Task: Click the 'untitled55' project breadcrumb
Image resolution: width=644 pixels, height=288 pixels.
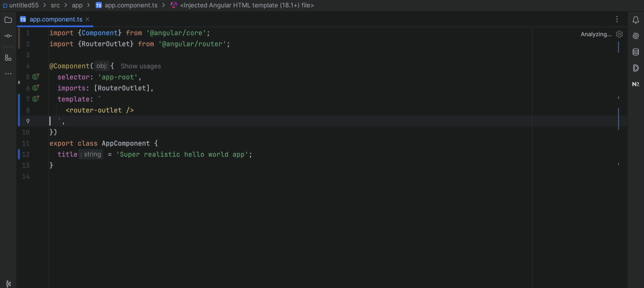Action: (x=24, y=5)
